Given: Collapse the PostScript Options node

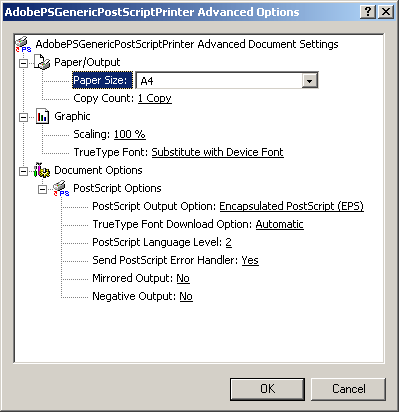Looking at the screenshot, I should coord(42,189).
